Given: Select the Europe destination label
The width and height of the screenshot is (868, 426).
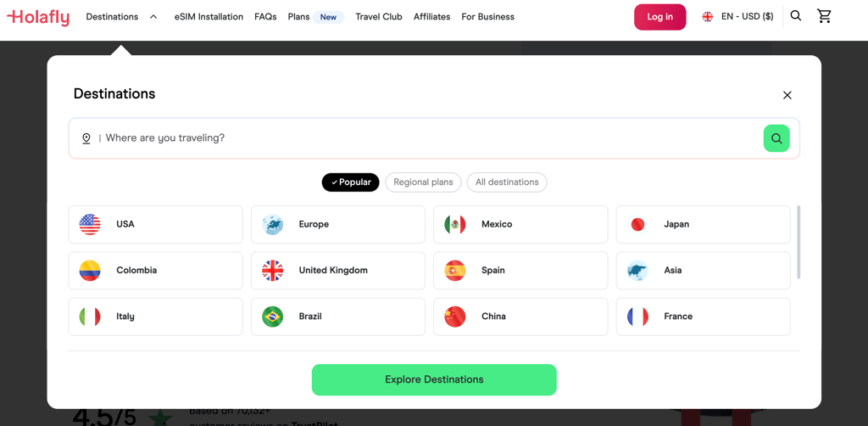Looking at the screenshot, I should [314, 224].
